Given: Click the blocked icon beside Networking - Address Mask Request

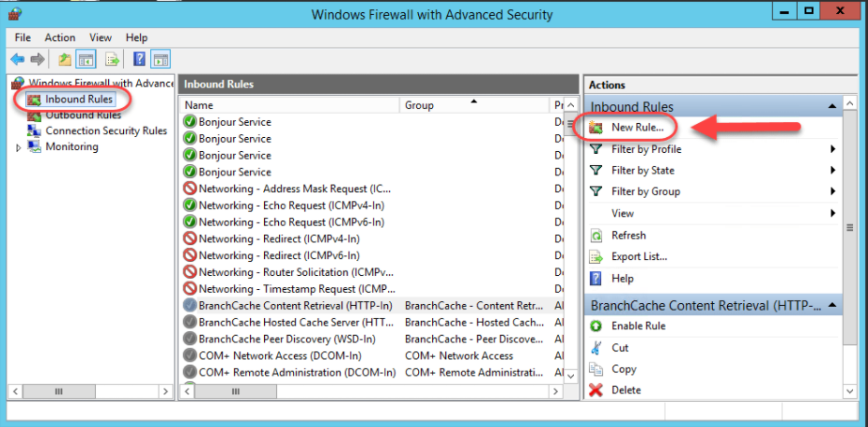Looking at the screenshot, I should click(x=190, y=189).
